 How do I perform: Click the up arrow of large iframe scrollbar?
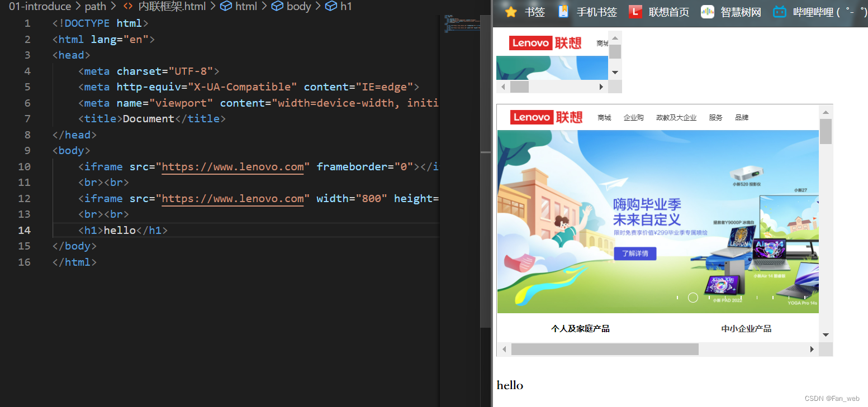point(826,112)
